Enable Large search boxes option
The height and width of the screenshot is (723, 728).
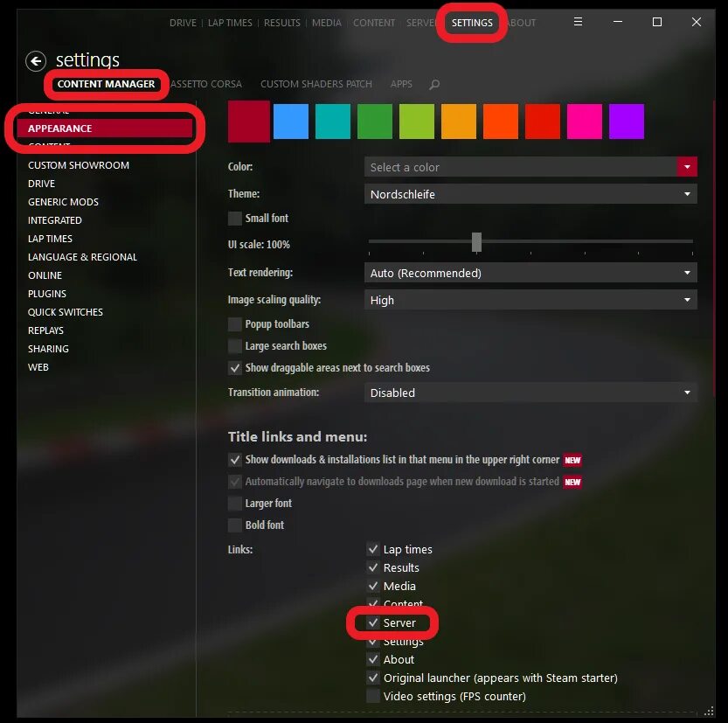tap(235, 346)
